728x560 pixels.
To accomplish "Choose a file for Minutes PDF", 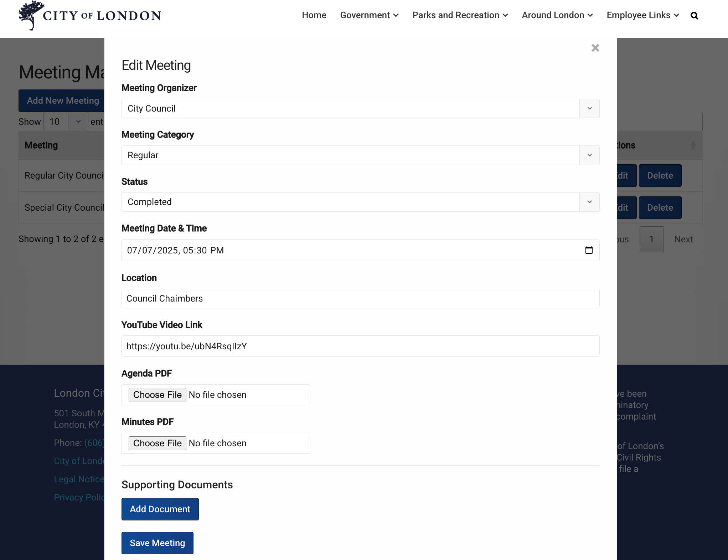I will 157,443.
